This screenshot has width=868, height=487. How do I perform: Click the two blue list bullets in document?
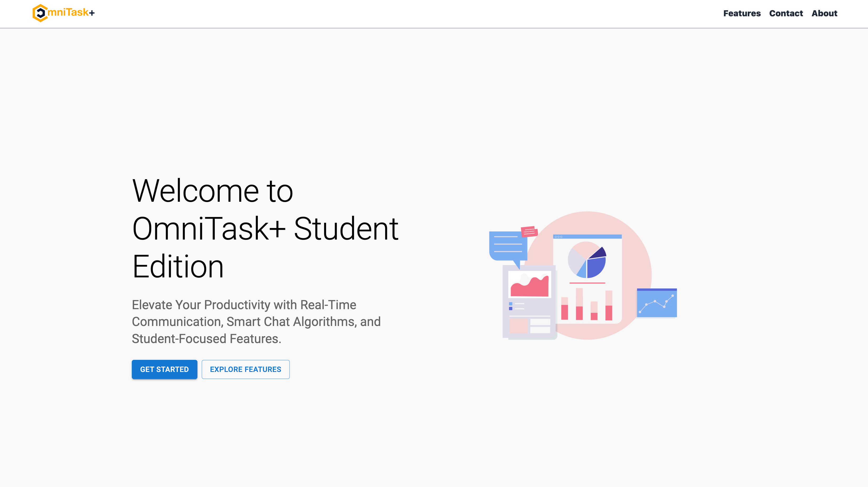click(510, 306)
